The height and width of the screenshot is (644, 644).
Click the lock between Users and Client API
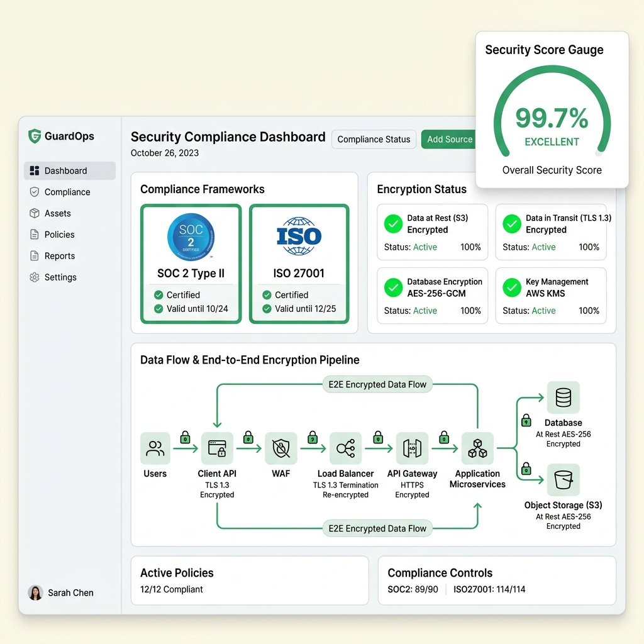[x=186, y=437]
